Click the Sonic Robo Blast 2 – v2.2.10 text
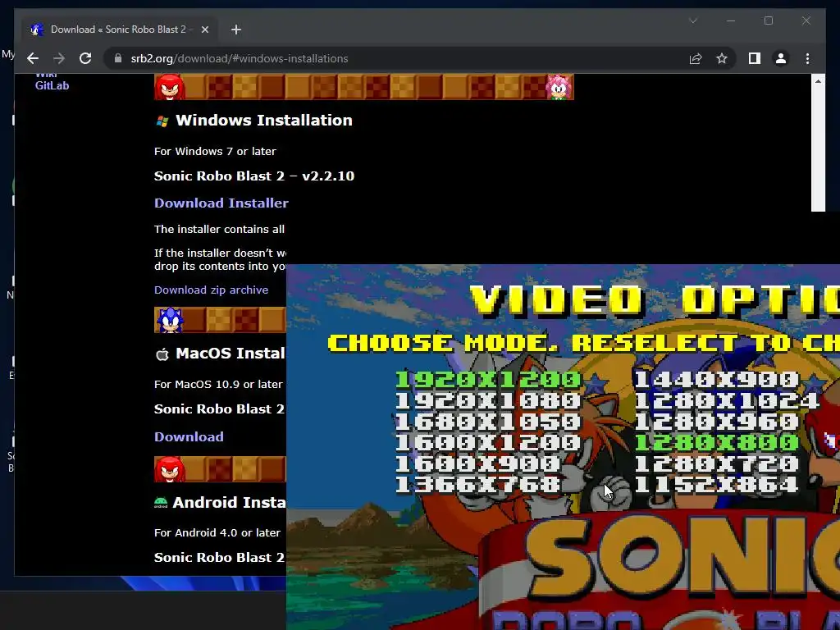This screenshot has width=840, height=630. pyautogui.click(x=254, y=176)
